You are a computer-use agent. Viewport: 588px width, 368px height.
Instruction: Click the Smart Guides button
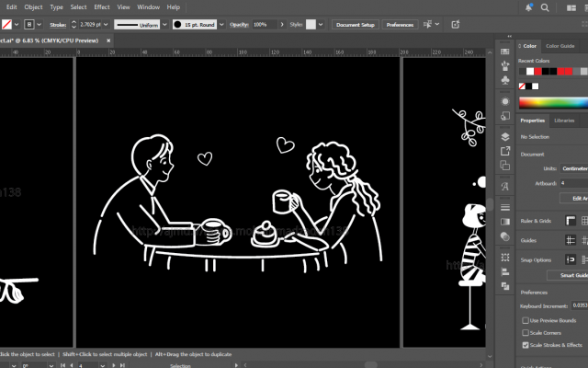568,275
